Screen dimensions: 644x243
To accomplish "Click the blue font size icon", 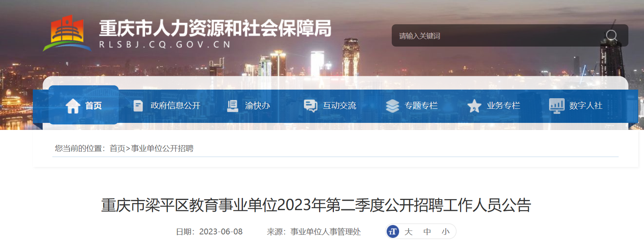I will coord(392,232).
